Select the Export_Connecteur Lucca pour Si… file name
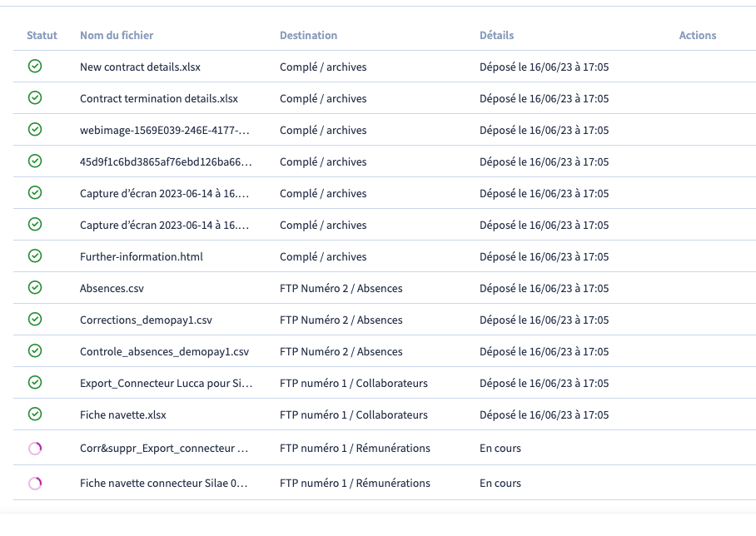756x536 pixels. pos(165,383)
